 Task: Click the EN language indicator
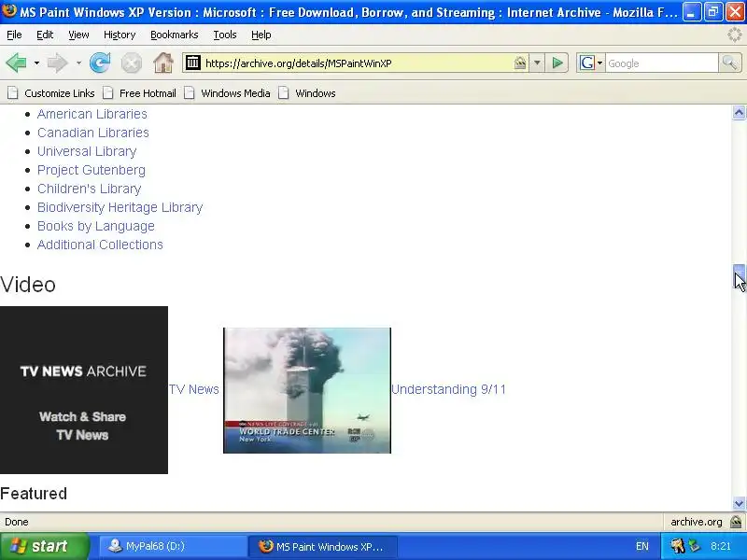641,546
